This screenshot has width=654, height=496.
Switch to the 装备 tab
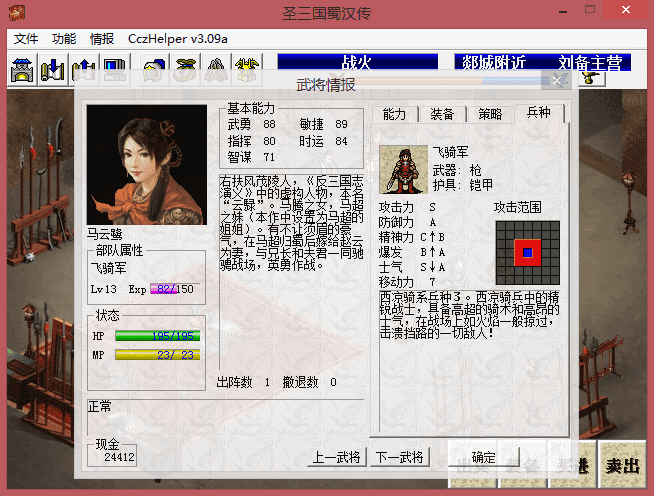pos(442,114)
